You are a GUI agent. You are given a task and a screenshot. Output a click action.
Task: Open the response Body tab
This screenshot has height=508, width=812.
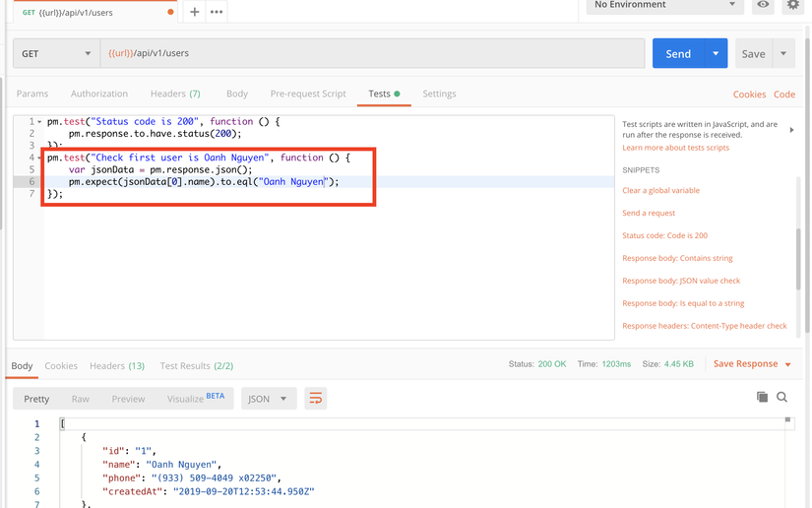pos(22,365)
